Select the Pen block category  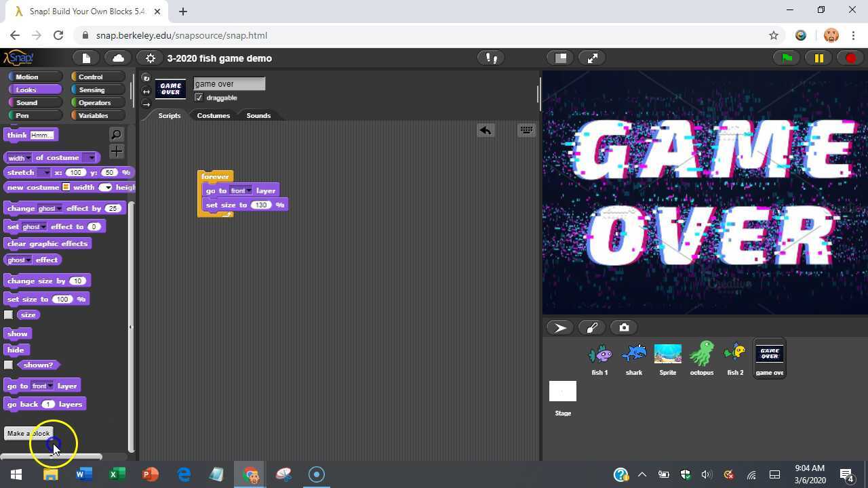click(35, 115)
